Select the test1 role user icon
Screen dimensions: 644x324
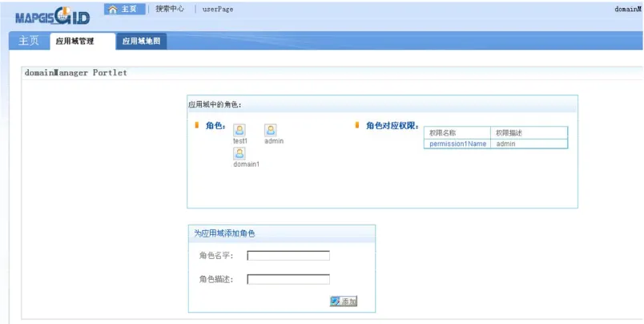point(239,131)
